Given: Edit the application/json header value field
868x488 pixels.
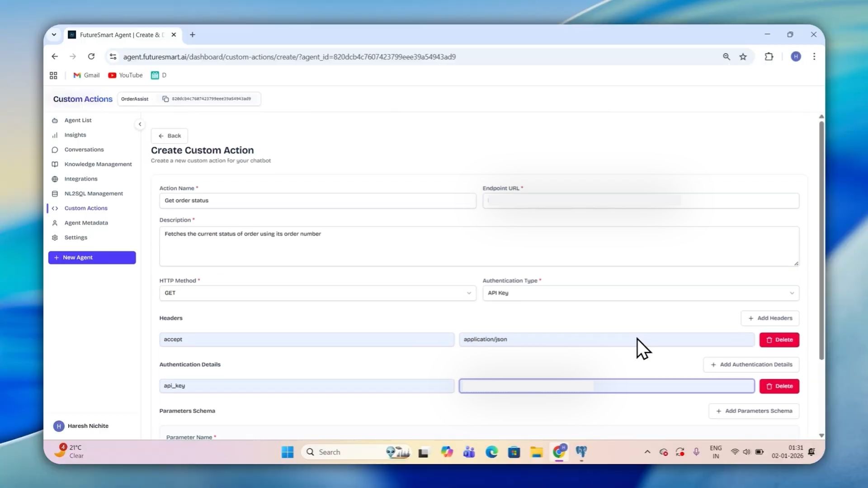Looking at the screenshot, I should [x=607, y=339].
